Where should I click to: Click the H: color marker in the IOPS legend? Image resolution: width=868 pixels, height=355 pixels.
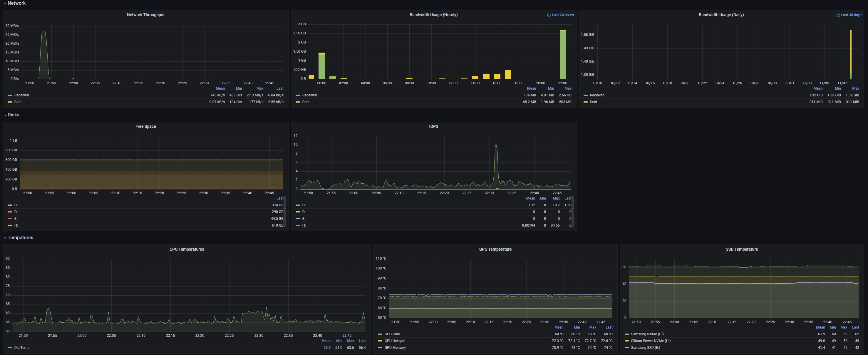click(298, 225)
